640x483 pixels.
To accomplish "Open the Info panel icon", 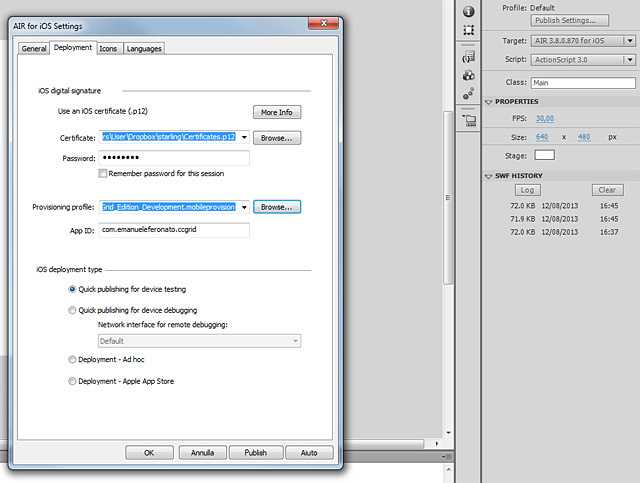I will click(468, 11).
